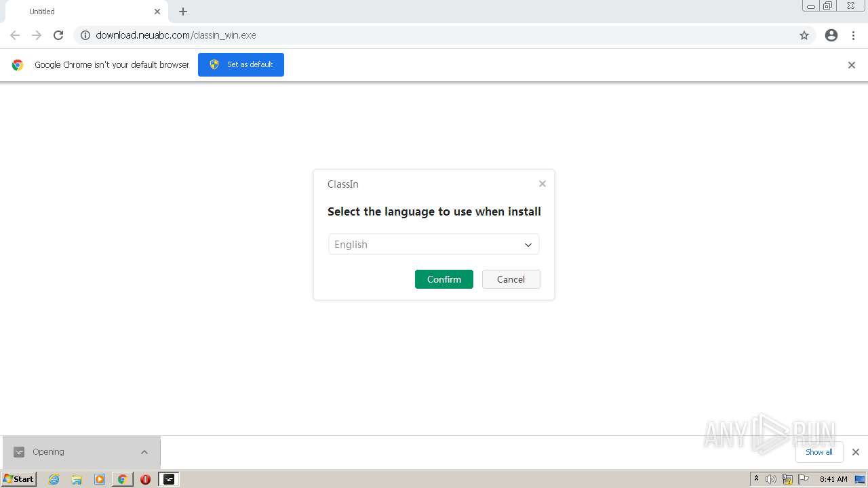Open Opera browser from taskbar
Viewport: 868px width, 488px height.
(145, 479)
